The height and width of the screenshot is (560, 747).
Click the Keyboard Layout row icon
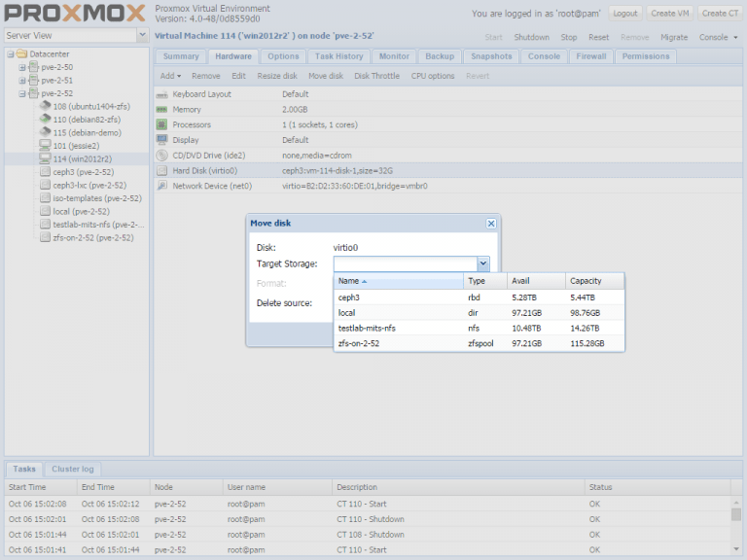pos(162,94)
